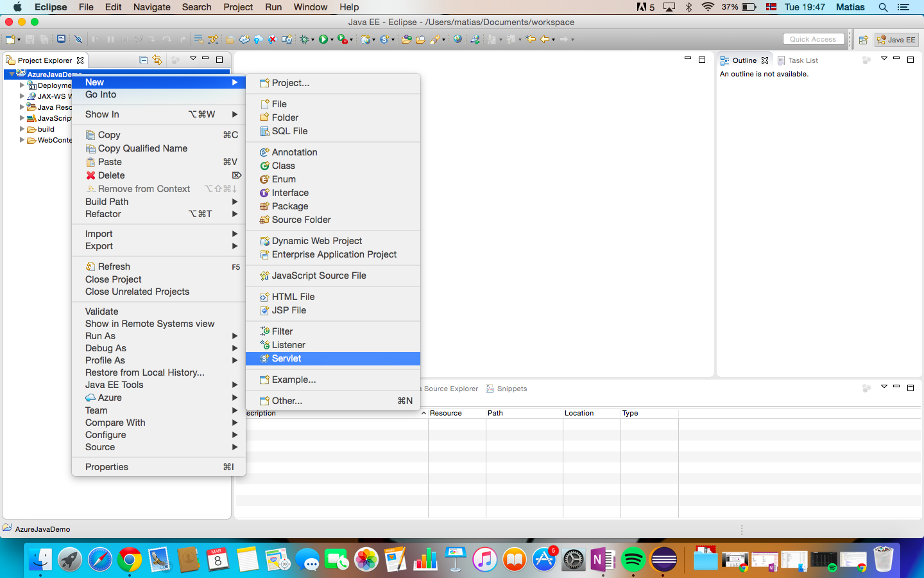Click Filter in the New submenu
Image resolution: width=924 pixels, height=578 pixels.
(x=333, y=331)
